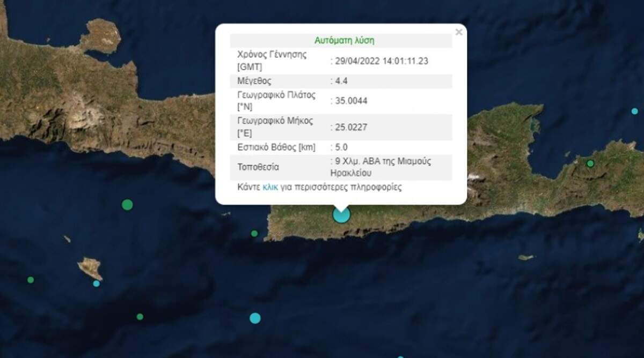Click the location text Μιαμούς Ηρακλείου
This screenshot has height=358, width=644.
pos(381,167)
